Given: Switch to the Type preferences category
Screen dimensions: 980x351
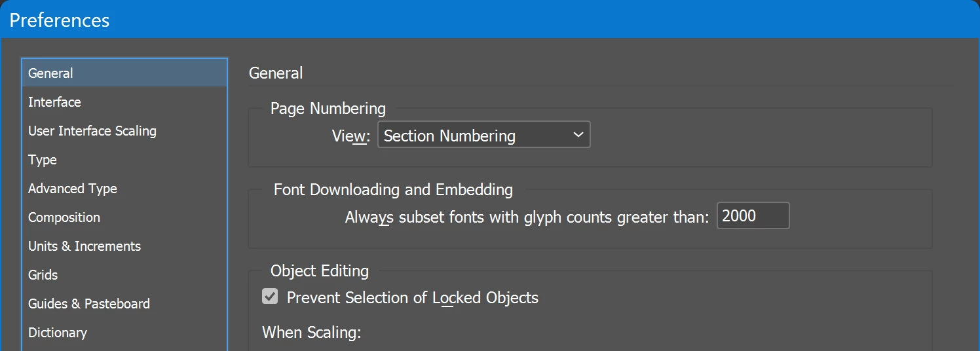Looking at the screenshot, I should (x=124, y=160).
